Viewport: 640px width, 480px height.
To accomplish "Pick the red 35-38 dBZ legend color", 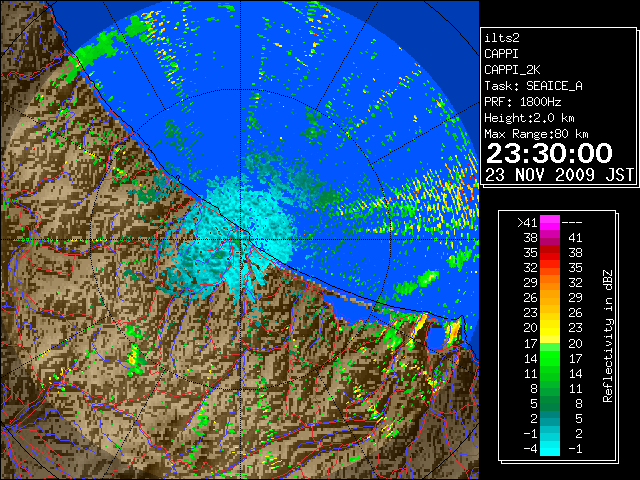I will tap(550, 253).
